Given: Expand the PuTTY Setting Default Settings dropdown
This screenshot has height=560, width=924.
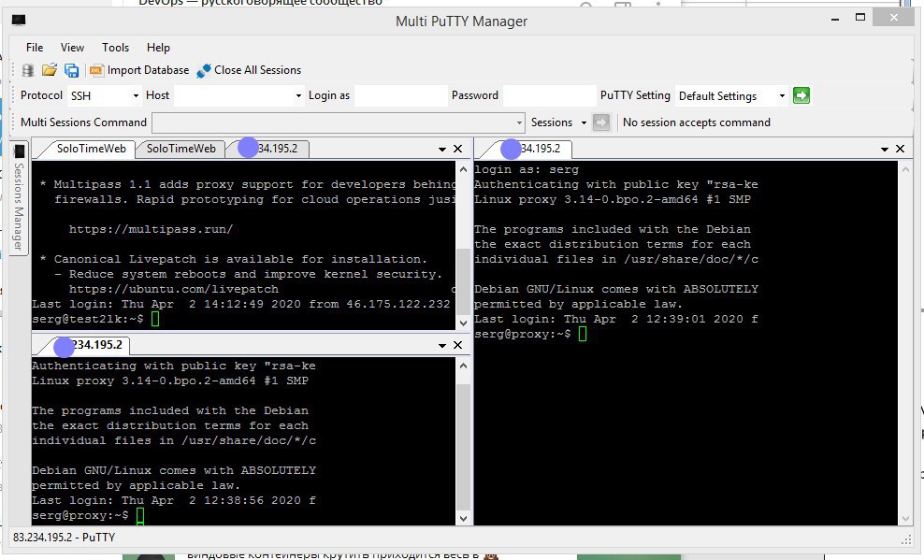Looking at the screenshot, I should click(x=782, y=95).
